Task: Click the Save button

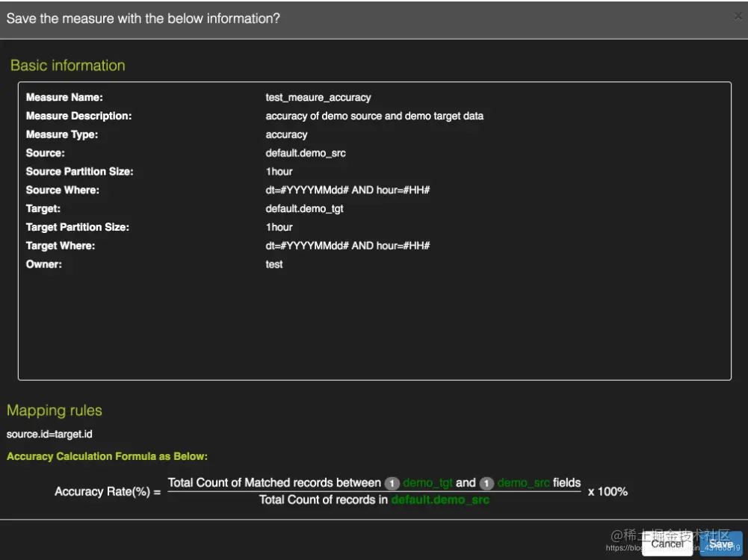Action: pos(721,544)
